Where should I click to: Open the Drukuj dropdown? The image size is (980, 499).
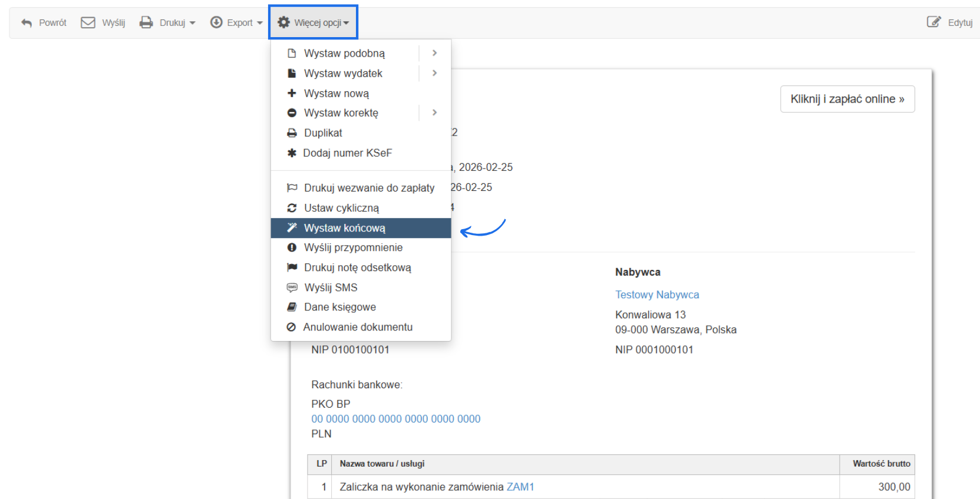[x=167, y=23]
